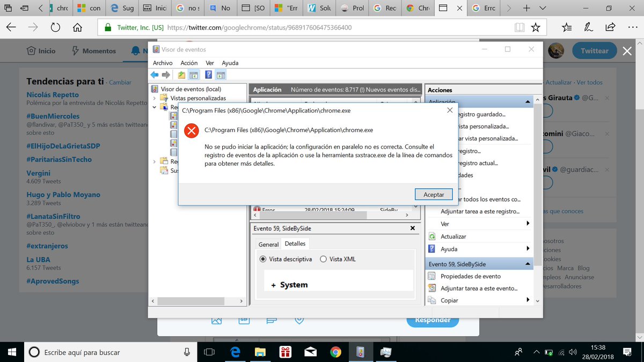Select Visor de eventos (local) tree root

pos(191,89)
